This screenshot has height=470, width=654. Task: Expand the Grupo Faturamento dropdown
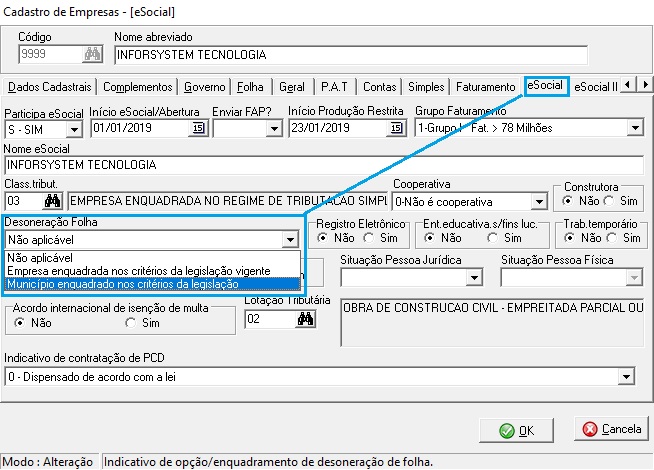[x=634, y=128]
